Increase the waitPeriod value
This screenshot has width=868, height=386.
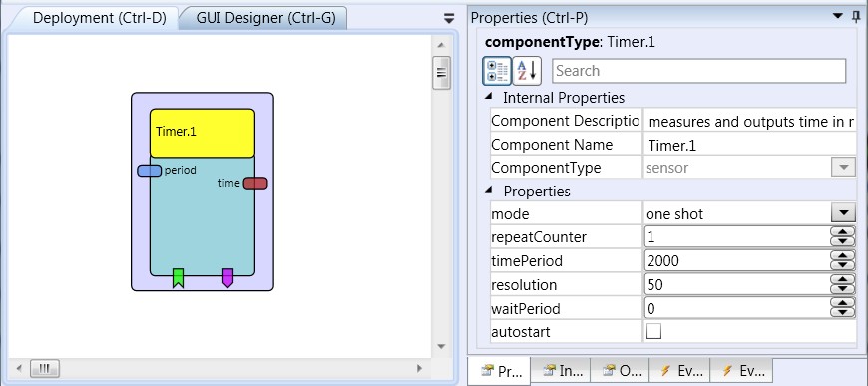pyautogui.click(x=843, y=303)
